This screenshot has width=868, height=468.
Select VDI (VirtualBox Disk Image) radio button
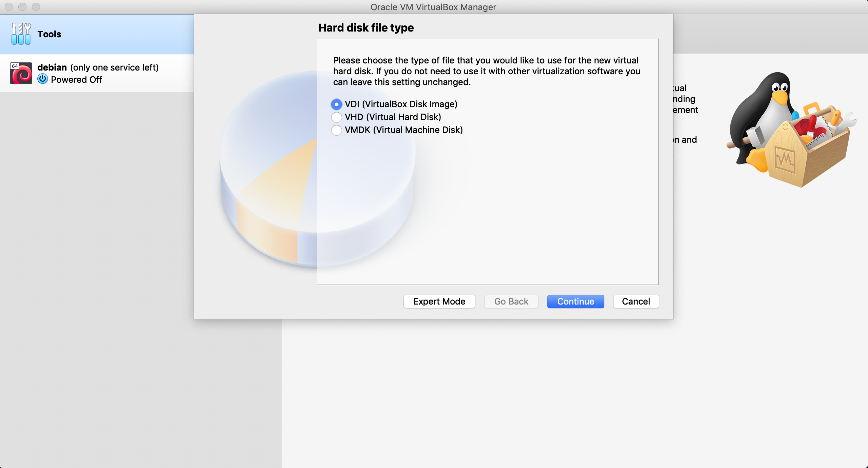336,104
